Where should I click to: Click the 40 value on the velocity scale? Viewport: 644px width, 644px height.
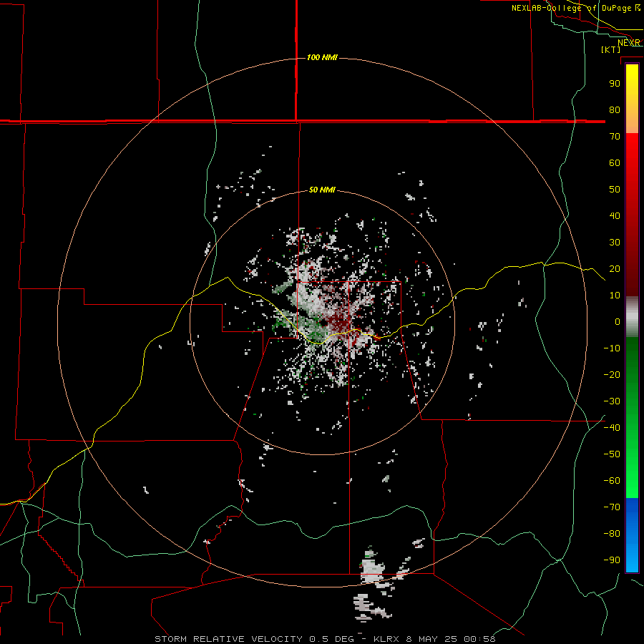point(615,215)
